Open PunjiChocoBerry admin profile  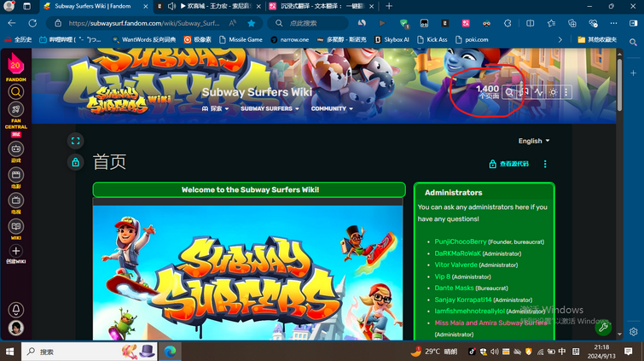(x=461, y=242)
